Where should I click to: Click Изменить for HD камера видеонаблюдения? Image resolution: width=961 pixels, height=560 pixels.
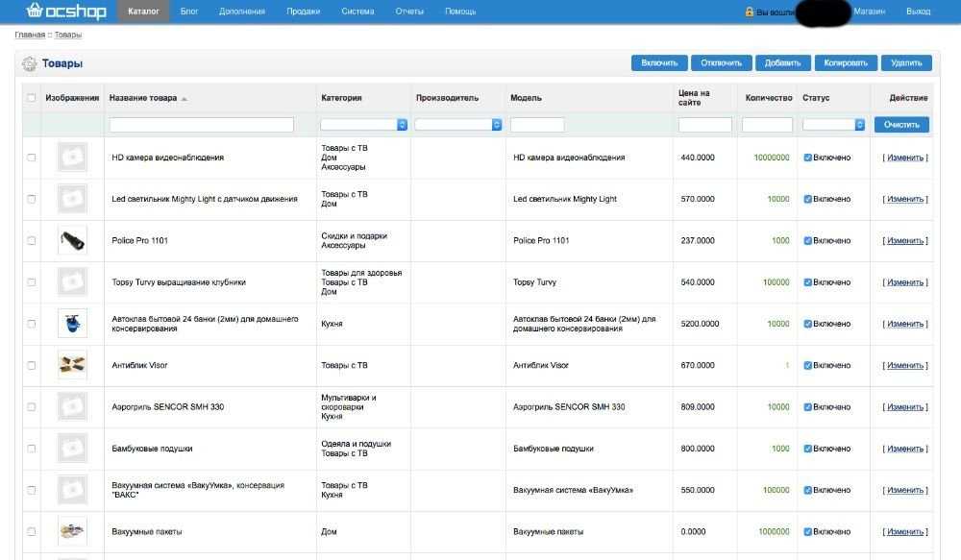(905, 158)
